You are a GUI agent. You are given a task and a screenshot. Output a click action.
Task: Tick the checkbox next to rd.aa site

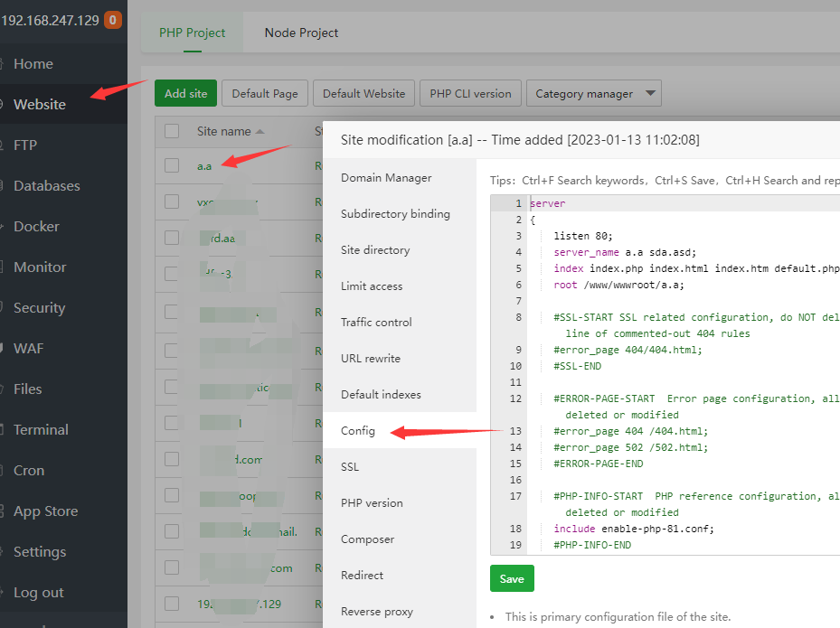(171, 238)
